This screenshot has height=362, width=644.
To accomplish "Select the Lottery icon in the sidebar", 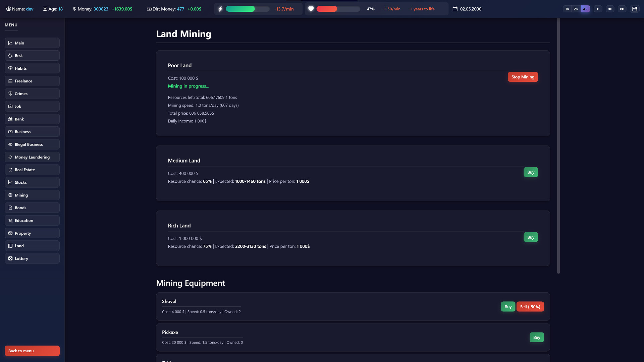I will point(10,258).
